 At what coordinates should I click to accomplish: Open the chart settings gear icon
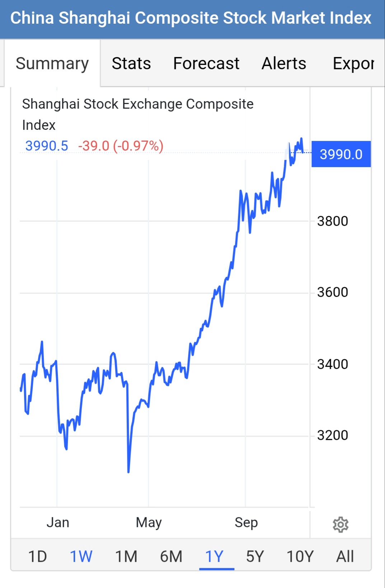coord(341,525)
